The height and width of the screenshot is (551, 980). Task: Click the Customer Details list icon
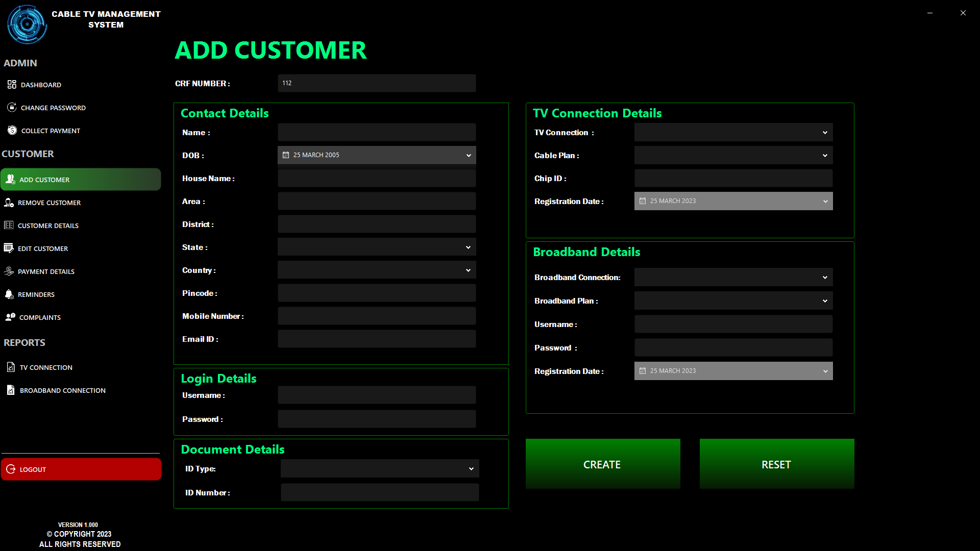pos(9,225)
